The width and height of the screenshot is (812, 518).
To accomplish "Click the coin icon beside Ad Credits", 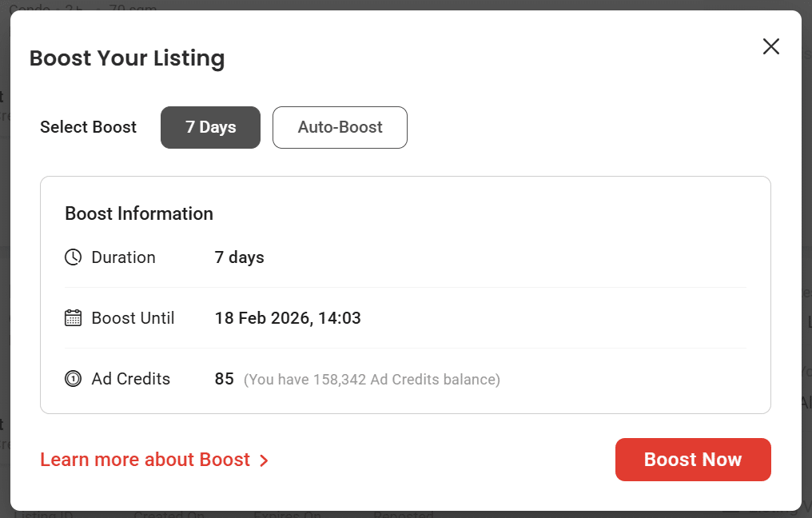I will [x=73, y=379].
